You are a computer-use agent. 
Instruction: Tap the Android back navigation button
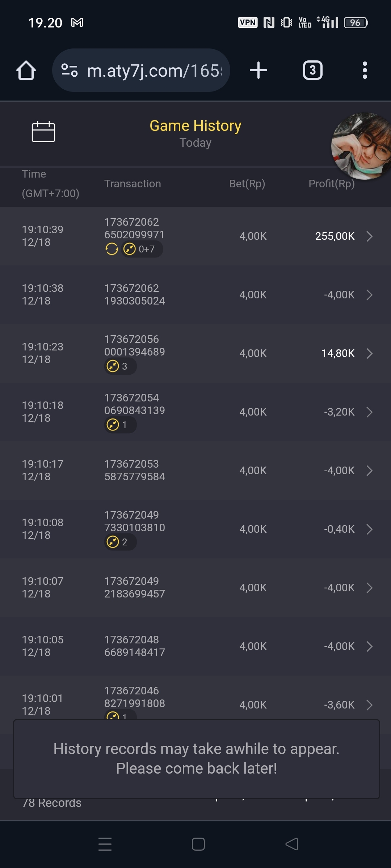(x=292, y=844)
